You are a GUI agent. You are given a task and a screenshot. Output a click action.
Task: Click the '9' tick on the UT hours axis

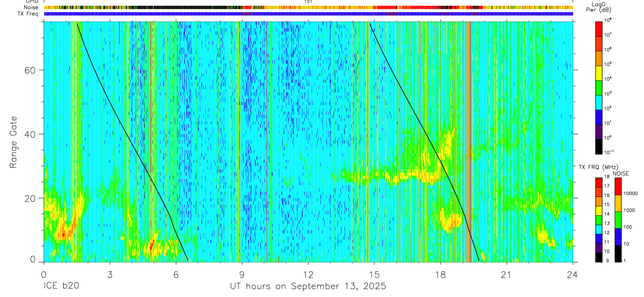[242, 274]
